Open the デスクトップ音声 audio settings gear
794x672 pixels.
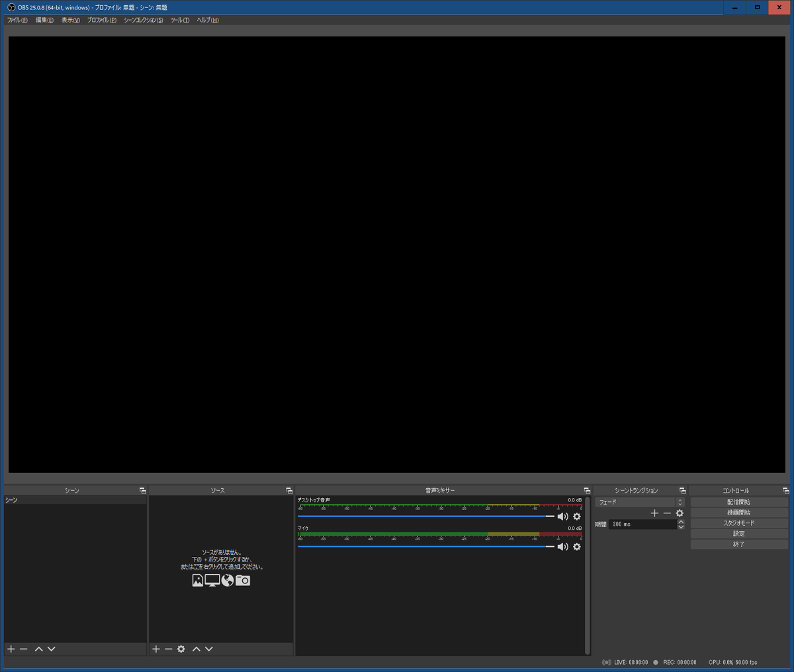577,517
